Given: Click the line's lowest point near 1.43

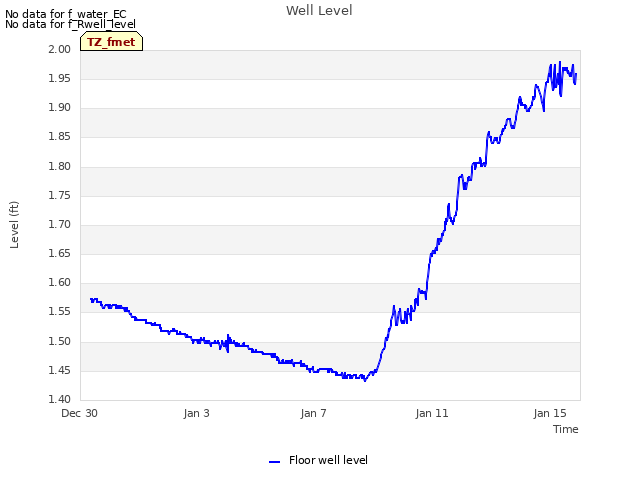Looking at the screenshot, I should (x=365, y=380).
